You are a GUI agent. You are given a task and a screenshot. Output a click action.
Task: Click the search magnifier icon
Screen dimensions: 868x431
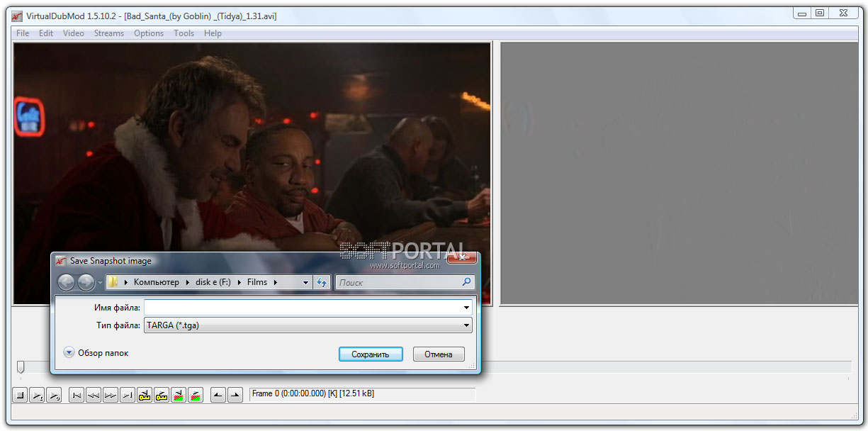click(x=466, y=282)
